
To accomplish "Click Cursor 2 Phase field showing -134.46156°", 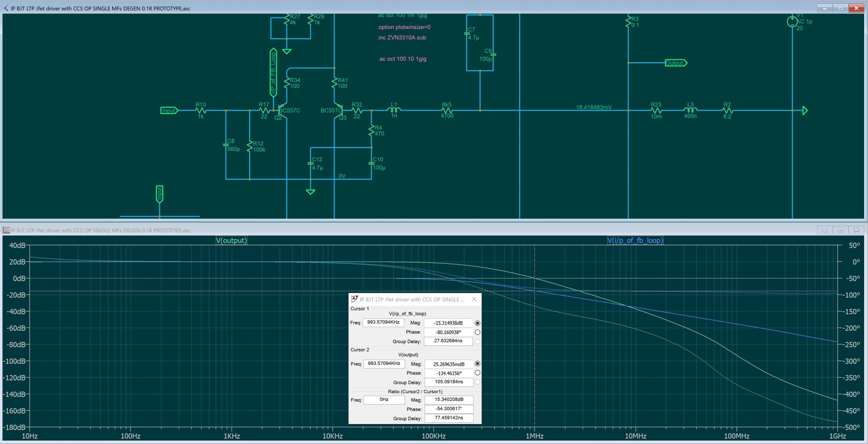I will [449, 373].
